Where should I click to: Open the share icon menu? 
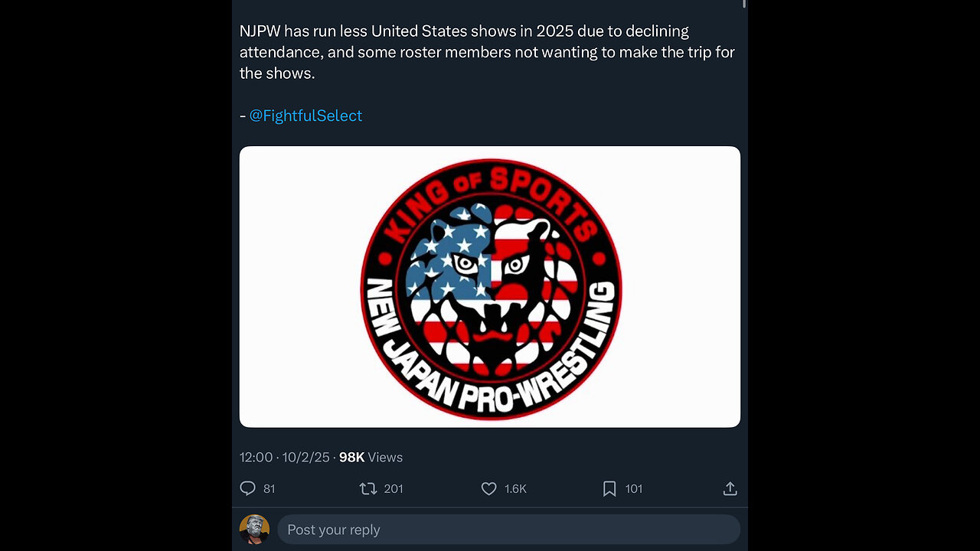[x=730, y=488]
